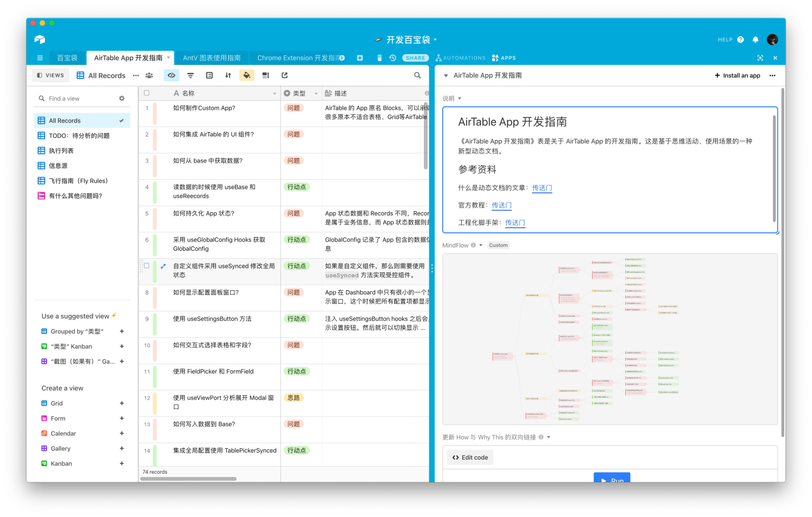Open the row height icon

click(265, 75)
